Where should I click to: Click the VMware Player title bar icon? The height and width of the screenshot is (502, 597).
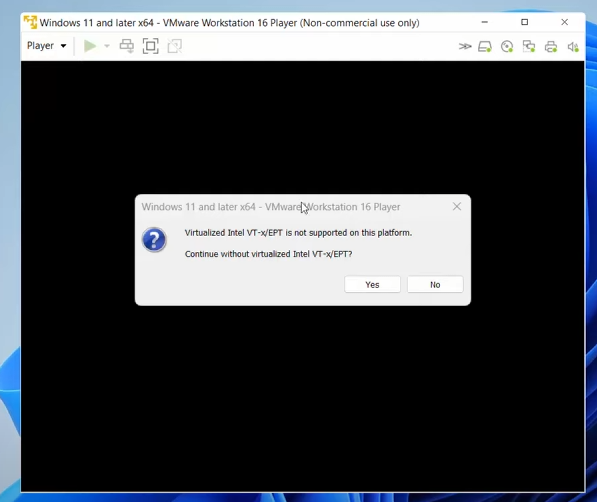(30, 22)
